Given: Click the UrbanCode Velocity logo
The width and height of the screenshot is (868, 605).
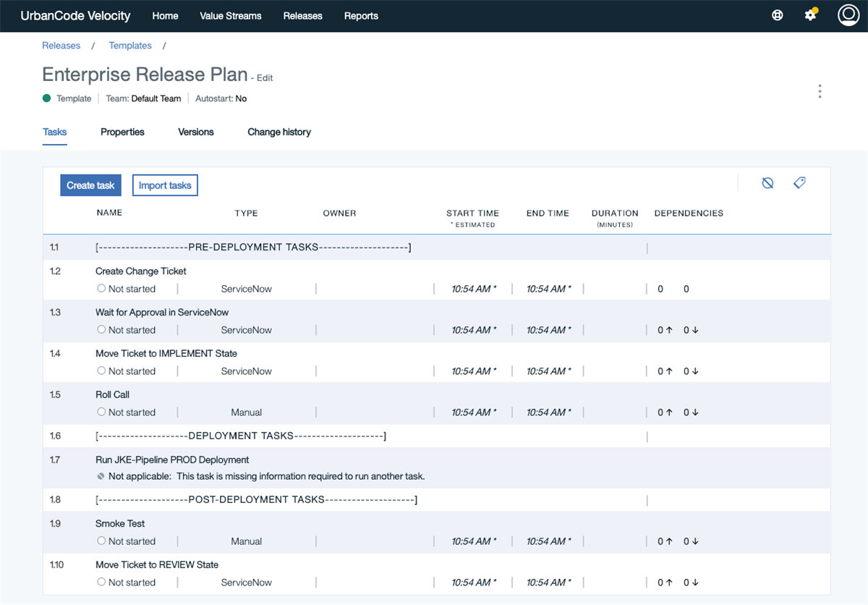Looking at the screenshot, I should 75,15.
